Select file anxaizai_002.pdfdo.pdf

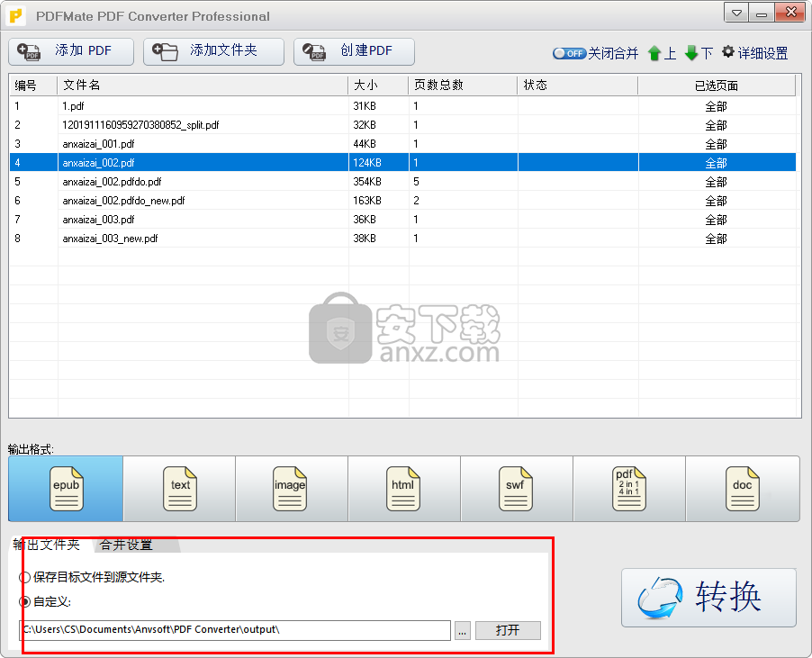403,182
